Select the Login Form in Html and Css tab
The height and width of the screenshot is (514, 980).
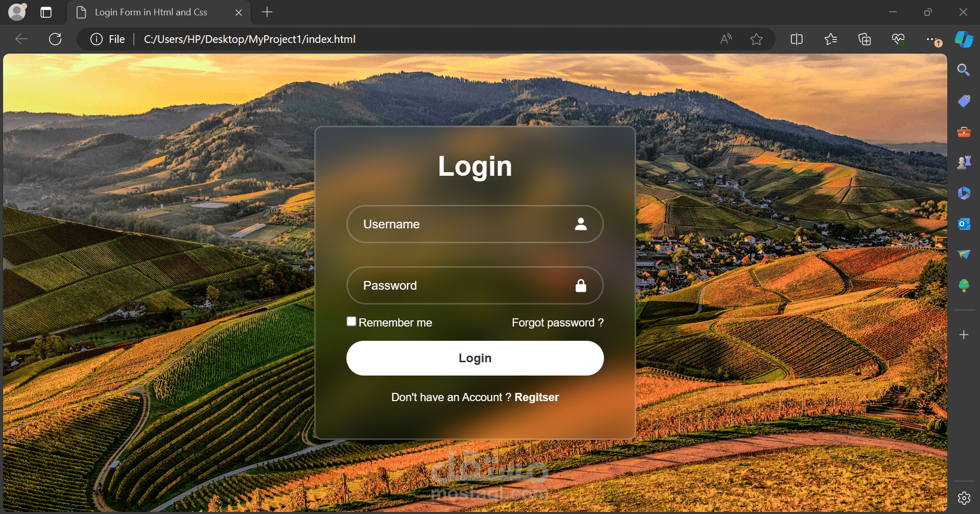tap(158, 12)
